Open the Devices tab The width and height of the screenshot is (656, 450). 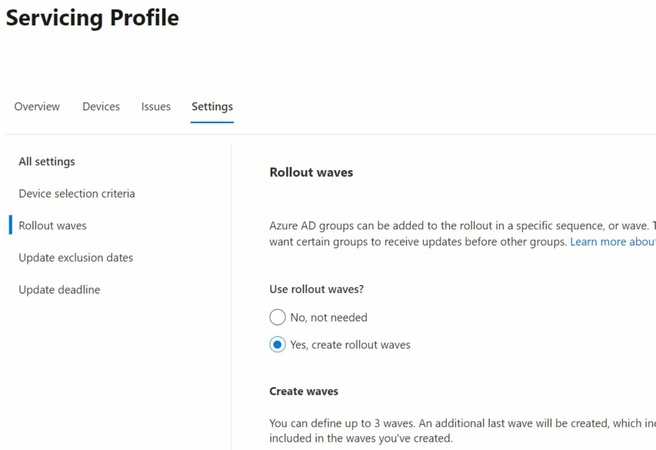pyautogui.click(x=101, y=107)
